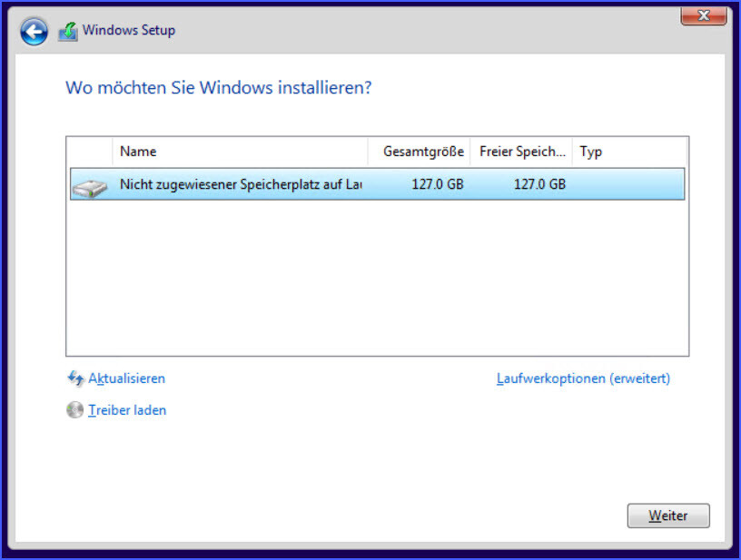Close the Windows Setup window
The height and width of the screenshot is (560, 741).
pos(704,15)
